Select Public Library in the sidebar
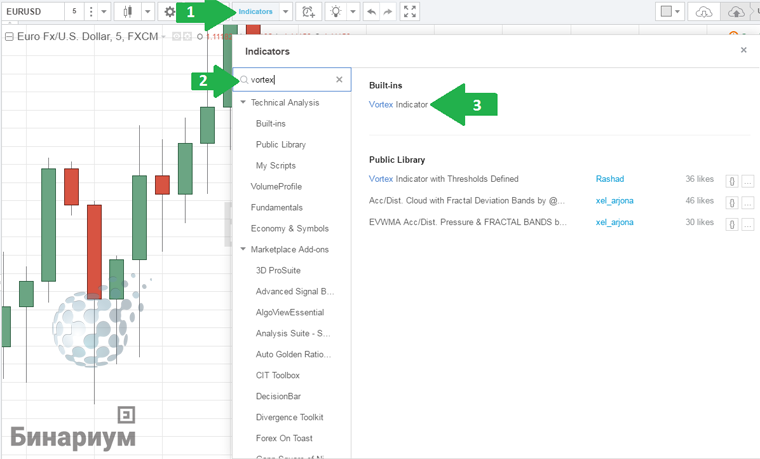The width and height of the screenshot is (760, 459). (x=281, y=144)
